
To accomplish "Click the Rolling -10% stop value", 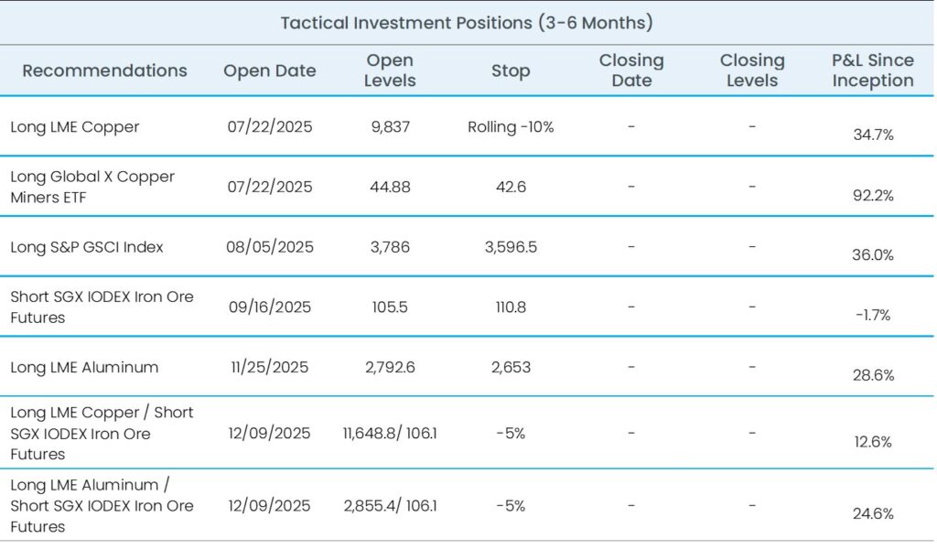I will tap(511, 127).
